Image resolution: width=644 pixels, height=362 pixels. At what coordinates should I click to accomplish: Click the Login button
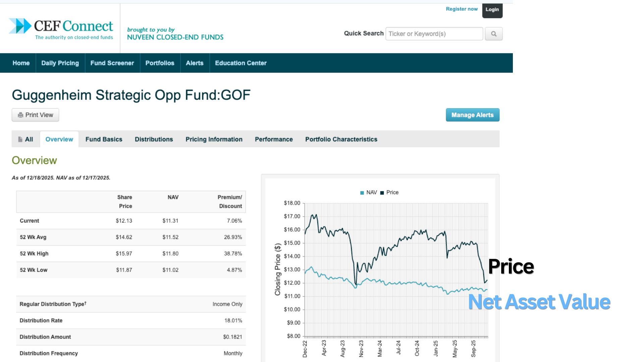coord(492,10)
